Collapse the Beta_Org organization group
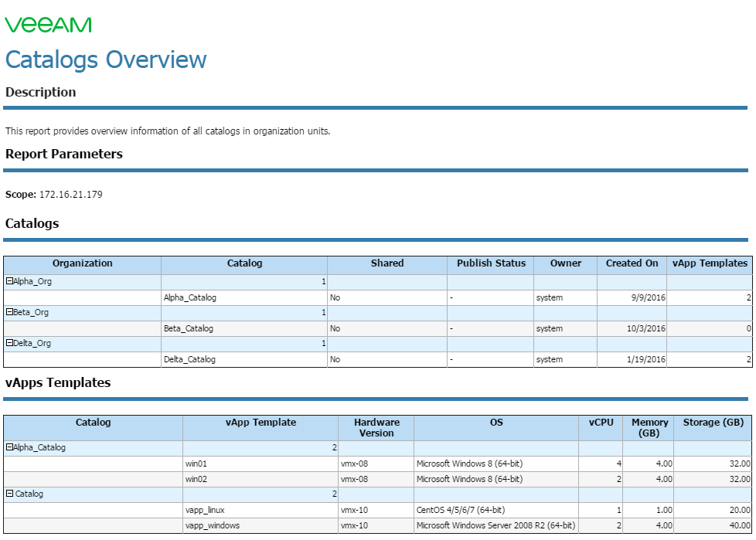The height and width of the screenshot is (540, 756). [9, 311]
